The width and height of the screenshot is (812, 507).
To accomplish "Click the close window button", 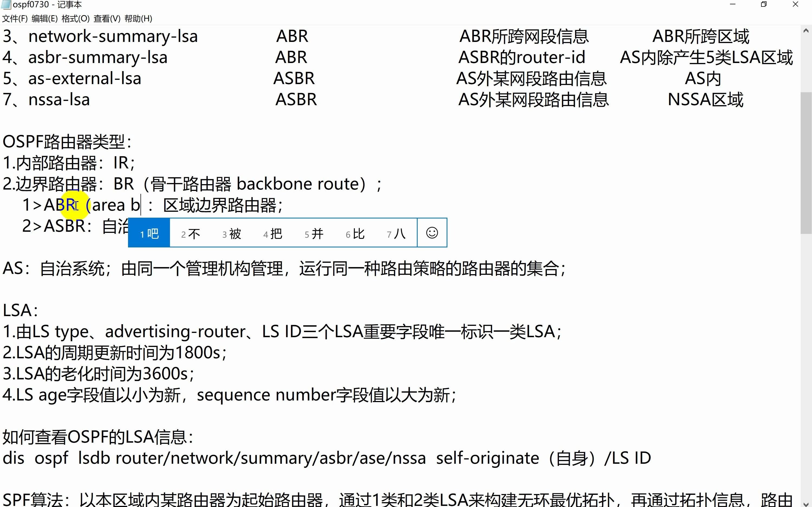I will click(x=796, y=5).
